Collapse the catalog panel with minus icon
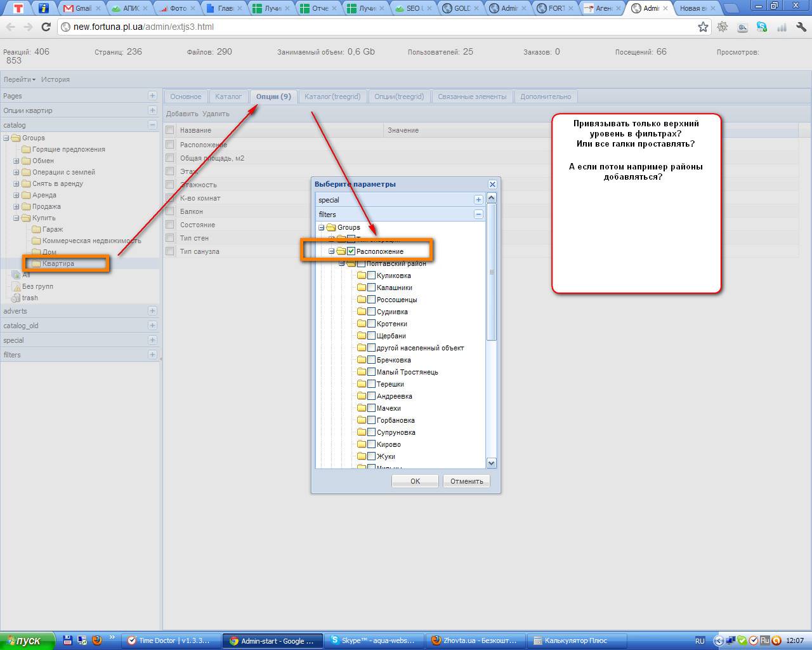812x650 pixels. coord(152,125)
